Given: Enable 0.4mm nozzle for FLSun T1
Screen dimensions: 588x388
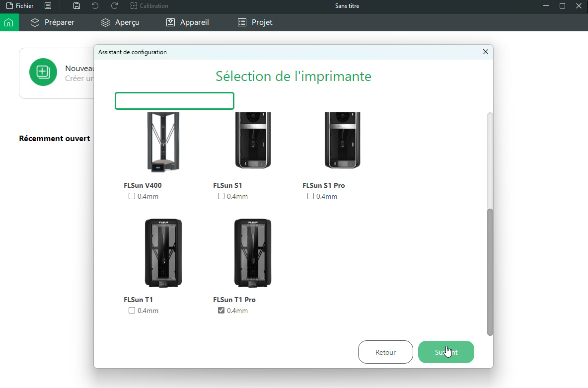Looking at the screenshot, I should pyautogui.click(x=132, y=310).
